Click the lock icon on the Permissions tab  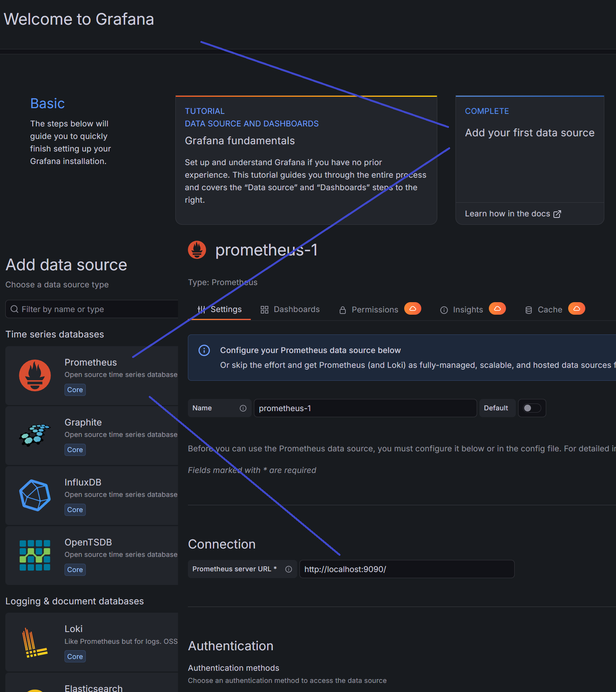pos(343,310)
